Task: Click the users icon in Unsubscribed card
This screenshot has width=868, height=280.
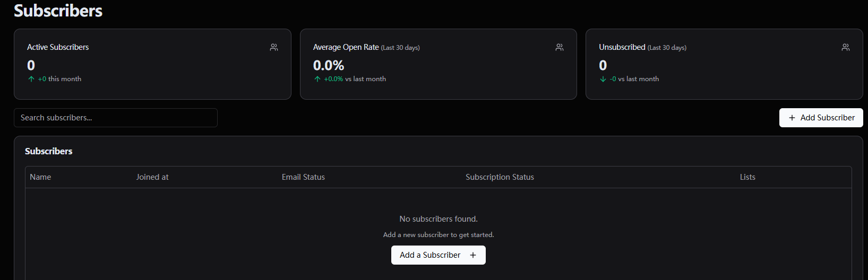Action: (x=846, y=47)
